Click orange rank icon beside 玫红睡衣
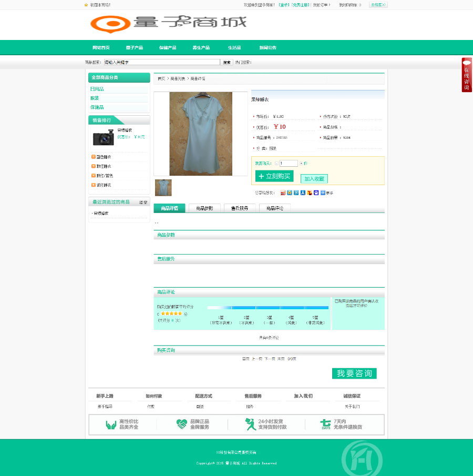Viewport: 473px width, 476px height. (94, 166)
